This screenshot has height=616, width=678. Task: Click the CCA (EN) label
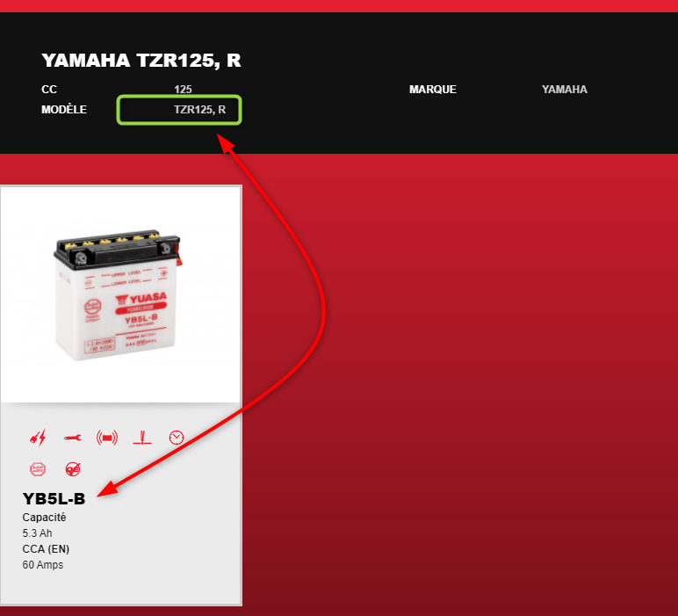[46, 549]
